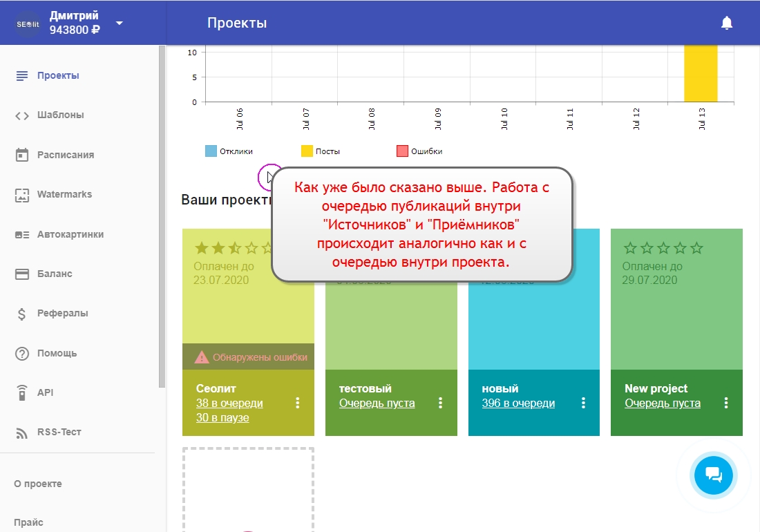Viewport: 760px width, 532px height.
Task: Open the '30 в паузе' link
Action: pos(222,418)
